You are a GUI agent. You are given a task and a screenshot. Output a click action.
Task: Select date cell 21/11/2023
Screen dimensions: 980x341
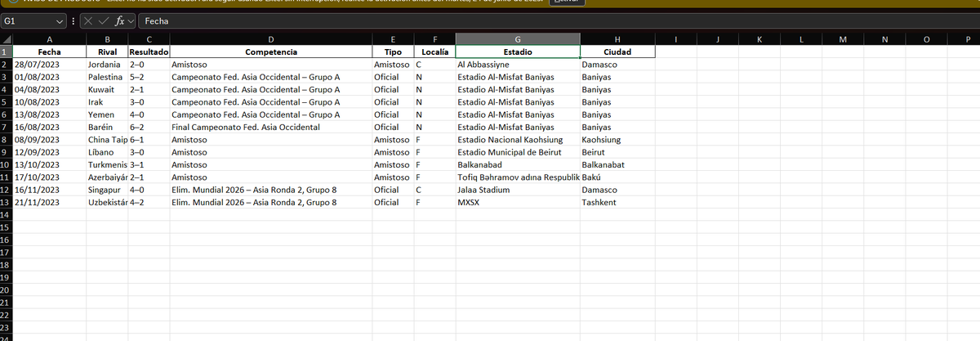(49, 202)
